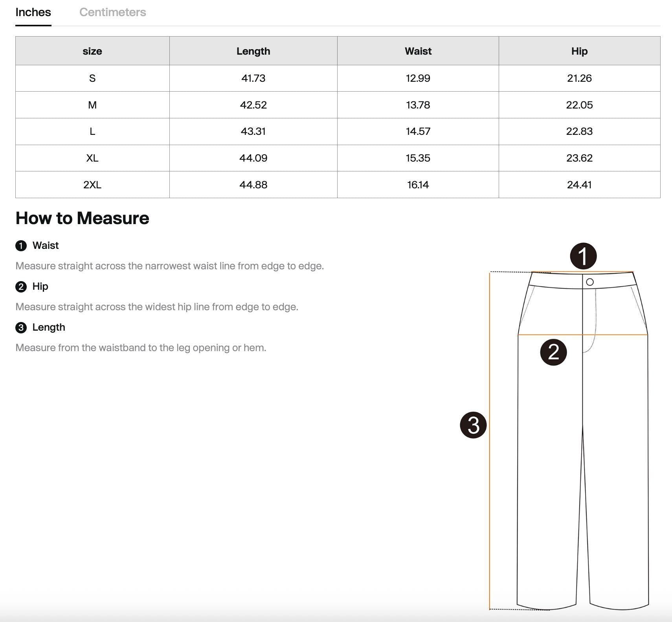Image resolution: width=672 pixels, height=622 pixels.
Task: Switch to the Centimeters tab
Action: (x=112, y=12)
